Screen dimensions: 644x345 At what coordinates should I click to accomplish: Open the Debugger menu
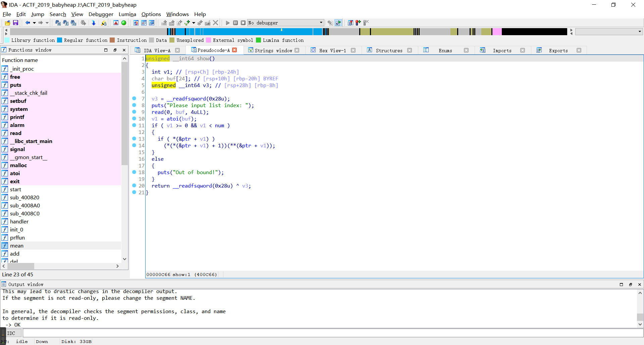coord(101,14)
